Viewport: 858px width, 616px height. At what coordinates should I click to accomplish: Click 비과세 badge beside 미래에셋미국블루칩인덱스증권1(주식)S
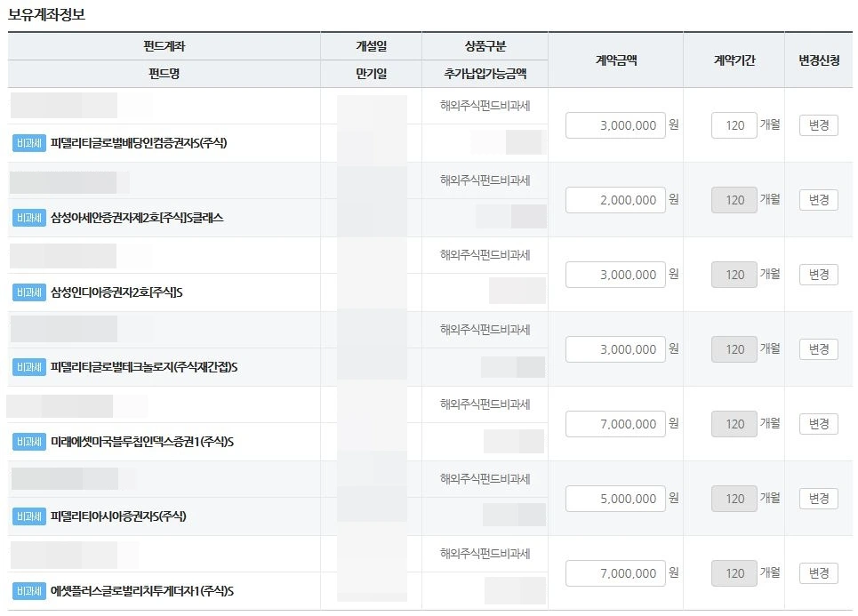[29, 442]
